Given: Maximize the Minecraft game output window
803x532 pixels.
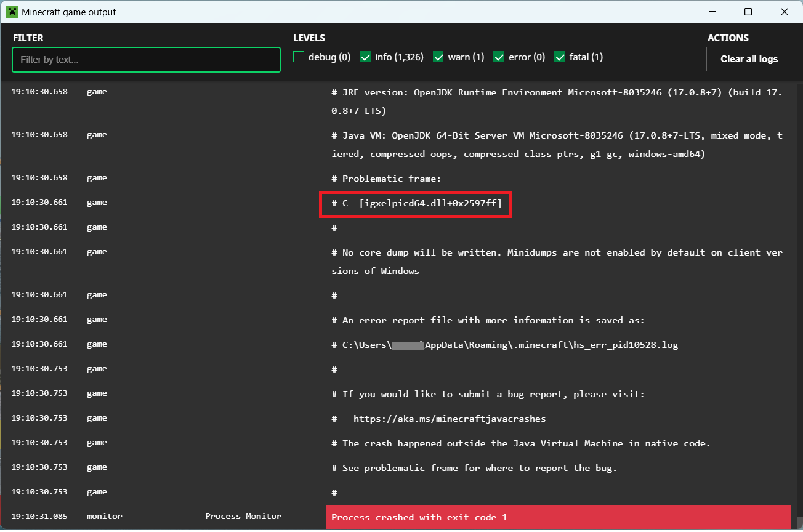Looking at the screenshot, I should point(748,12).
